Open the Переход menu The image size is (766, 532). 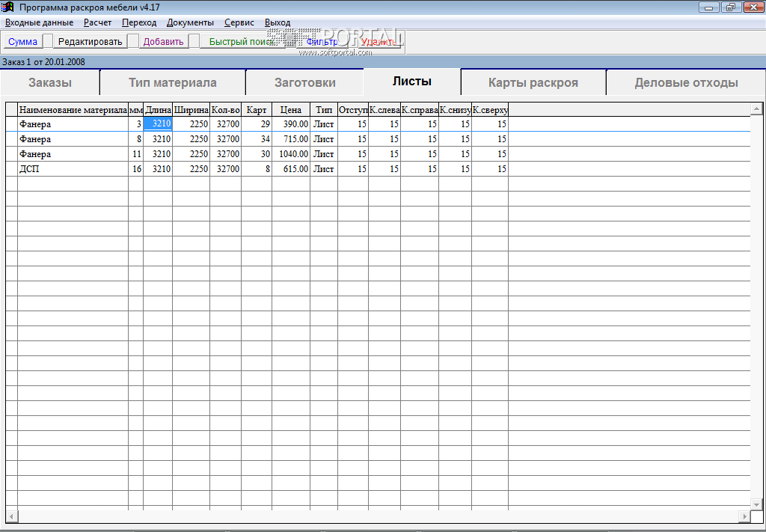(x=139, y=22)
